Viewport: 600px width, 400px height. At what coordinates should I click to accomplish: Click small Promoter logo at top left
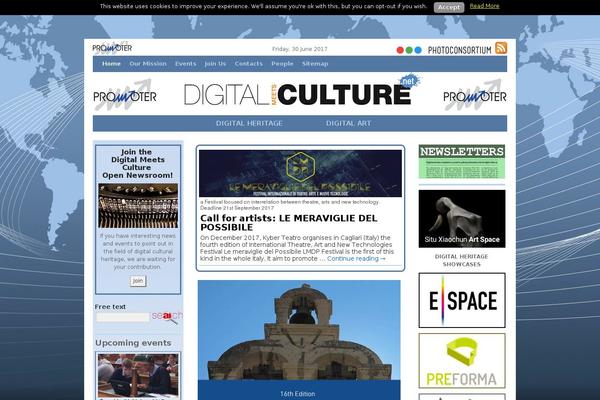point(112,48)
